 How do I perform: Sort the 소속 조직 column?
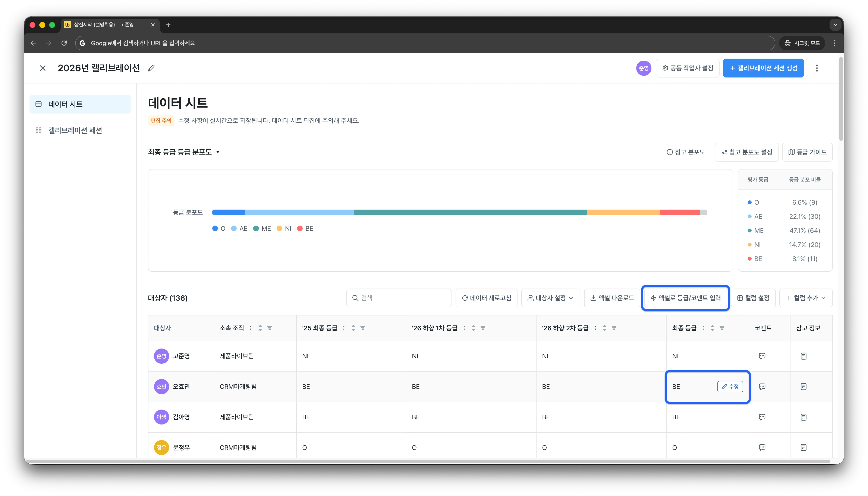(x=260, y=328)
